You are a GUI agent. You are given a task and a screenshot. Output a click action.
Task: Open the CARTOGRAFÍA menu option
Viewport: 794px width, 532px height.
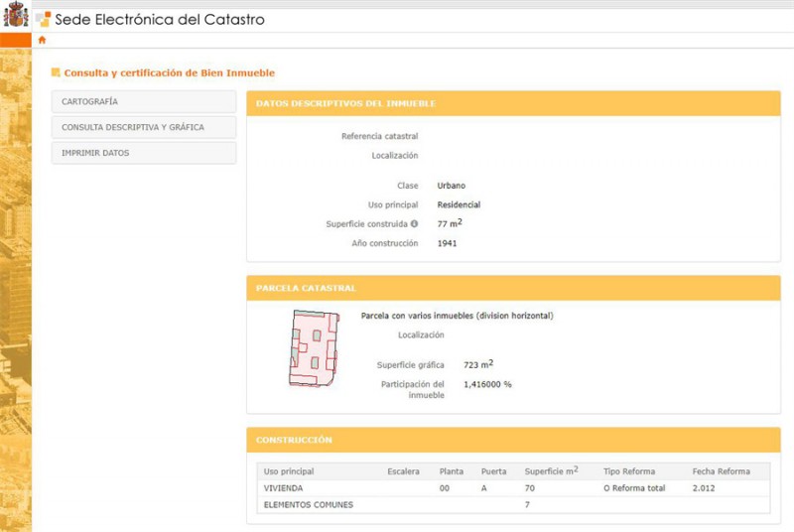pyautogui.click(x=144, y=102)
